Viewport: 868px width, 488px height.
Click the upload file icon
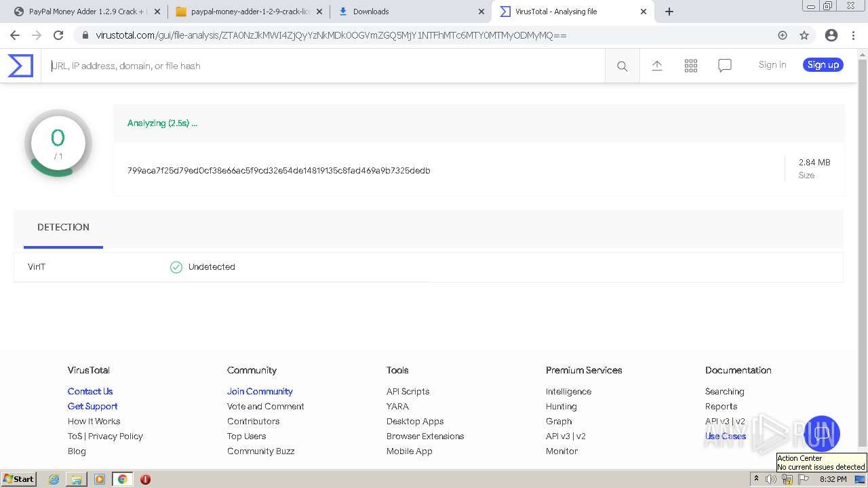click(x=656, y=65)
